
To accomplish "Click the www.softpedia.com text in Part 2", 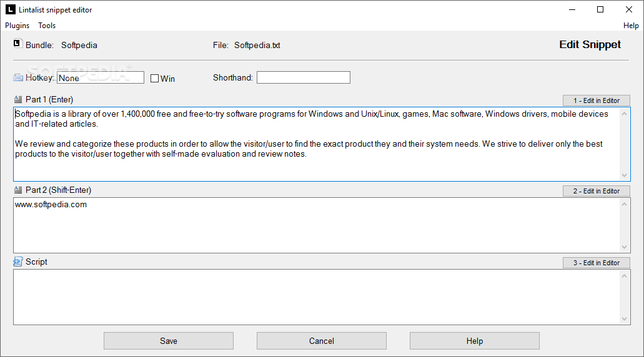I will (x=51, y=204).
